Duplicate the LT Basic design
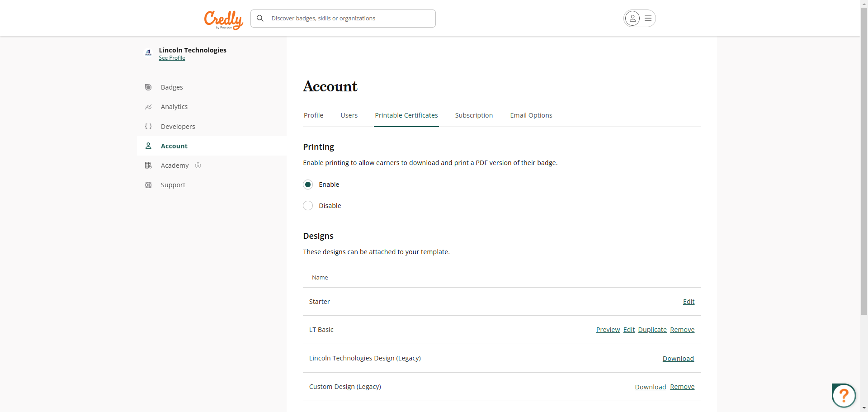 click(x=652, y=330)
